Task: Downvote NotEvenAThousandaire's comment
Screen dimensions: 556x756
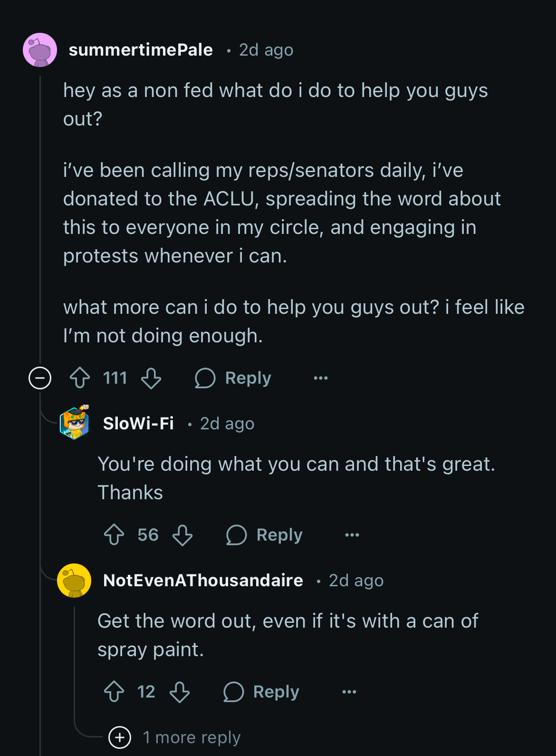Action: (x=180, y=692)
